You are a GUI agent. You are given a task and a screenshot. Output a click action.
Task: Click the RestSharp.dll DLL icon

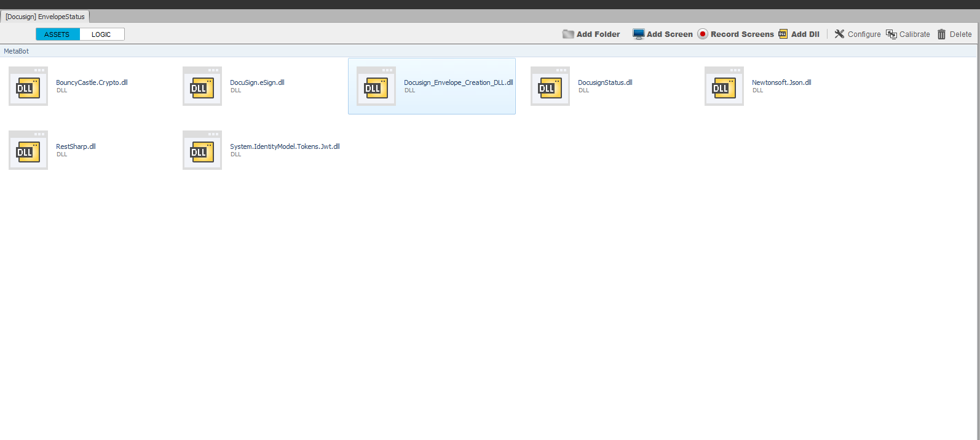pyautogui.click(x=28, y=150)
